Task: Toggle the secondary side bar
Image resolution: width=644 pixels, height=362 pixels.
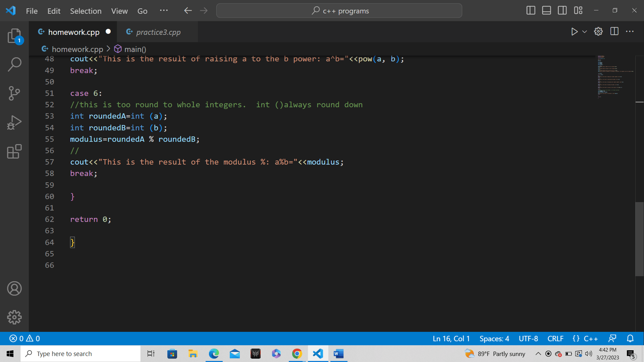Action: 562,10
